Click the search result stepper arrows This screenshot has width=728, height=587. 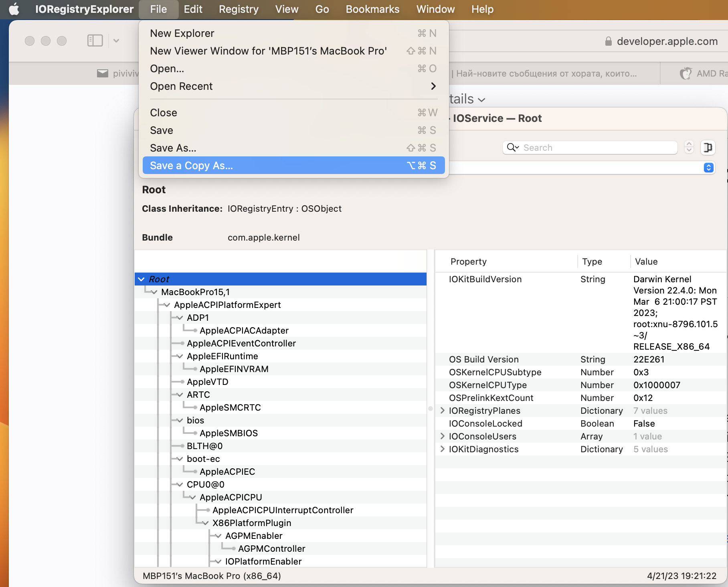(689, 148)
